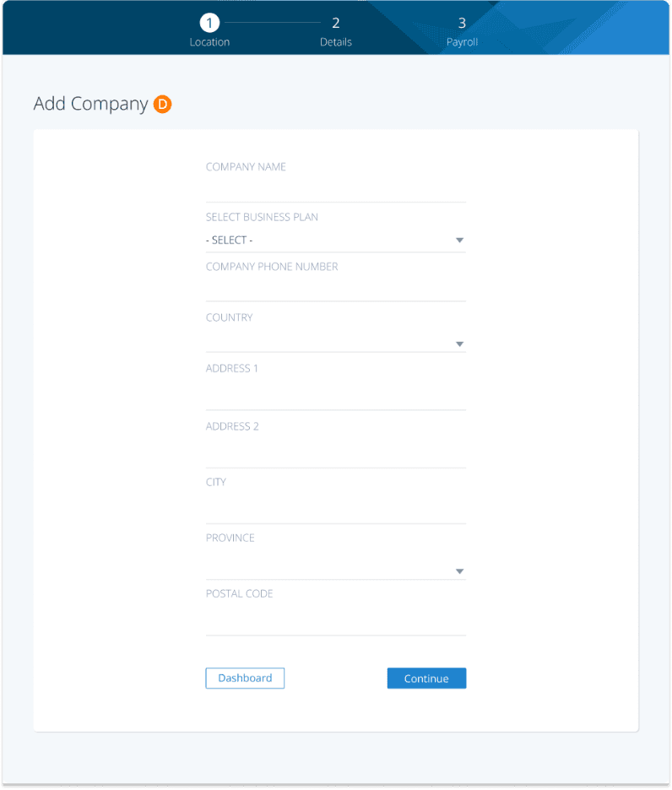Open the Select Business Plan dropdown arrow
Image resolution: width=672 pixels, height=790 pixels.
(x=459, y=241)
